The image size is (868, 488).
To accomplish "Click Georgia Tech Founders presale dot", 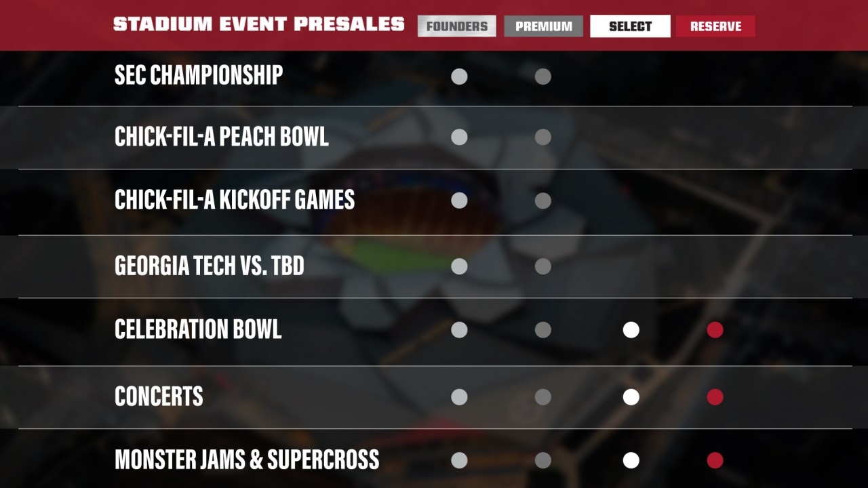I will pyautogui.click(x=459, y=266).
